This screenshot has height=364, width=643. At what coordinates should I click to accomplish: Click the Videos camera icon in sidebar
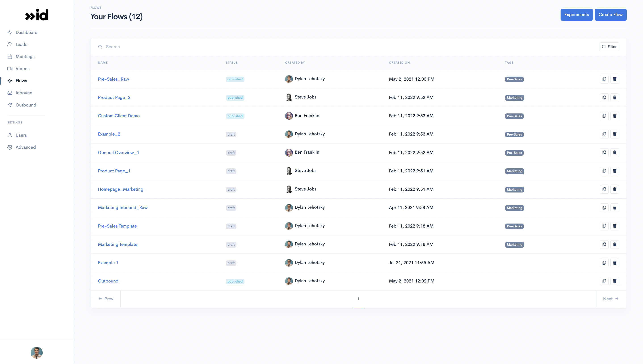10,69
